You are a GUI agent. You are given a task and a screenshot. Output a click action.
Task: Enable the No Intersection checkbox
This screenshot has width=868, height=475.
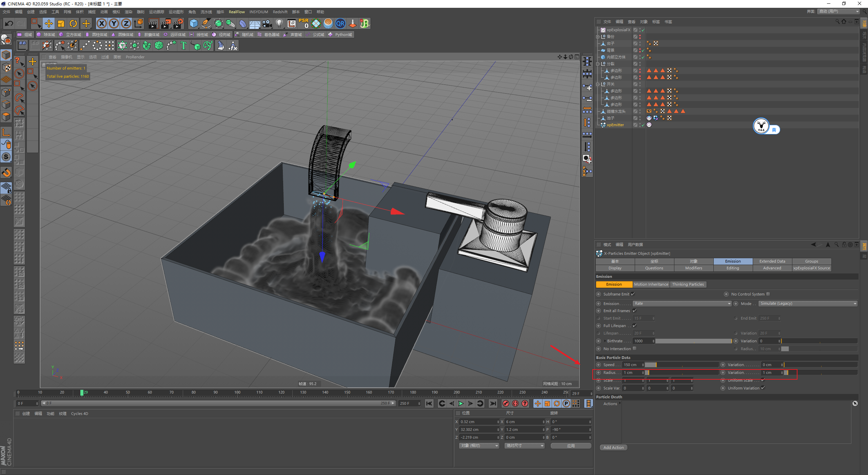point(635,348)
